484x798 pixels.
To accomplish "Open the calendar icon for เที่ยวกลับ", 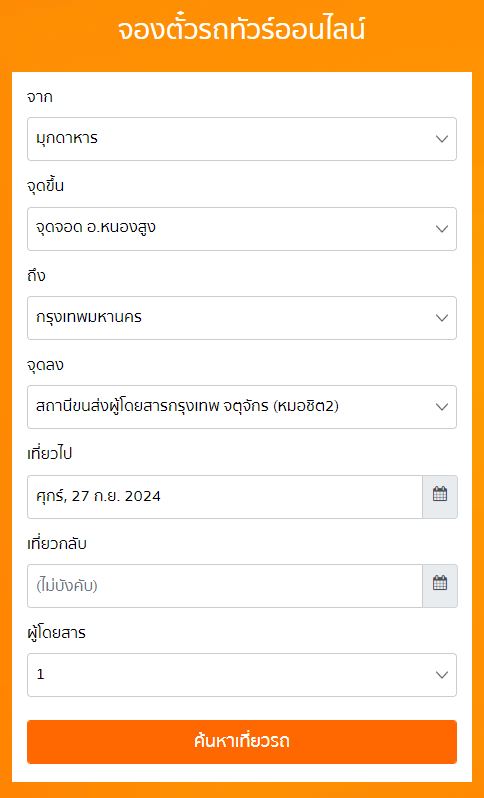I will [x=440, y=586].
